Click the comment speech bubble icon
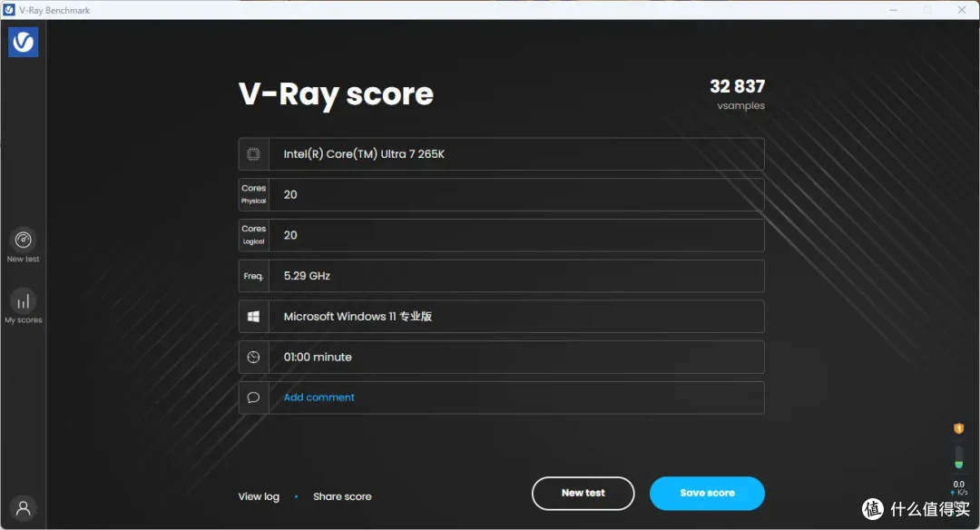The width and height of the screenshot is (980, 530). [253, 397]
